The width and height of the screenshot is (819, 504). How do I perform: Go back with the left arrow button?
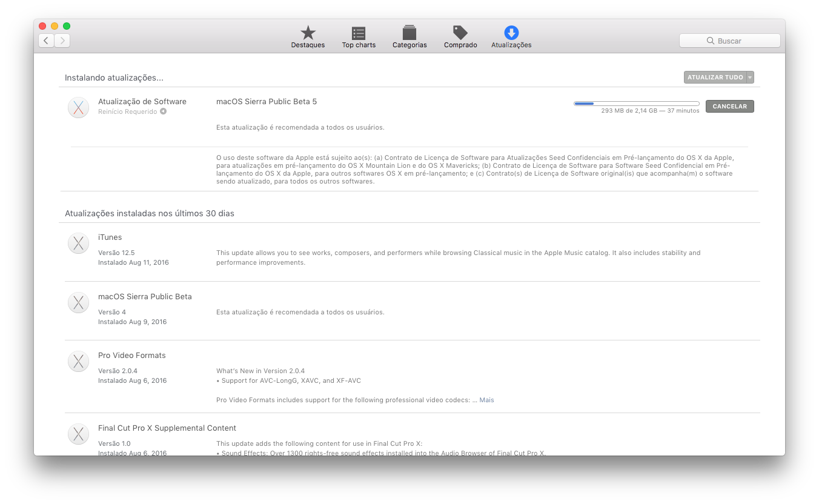(x=47, y=41)
